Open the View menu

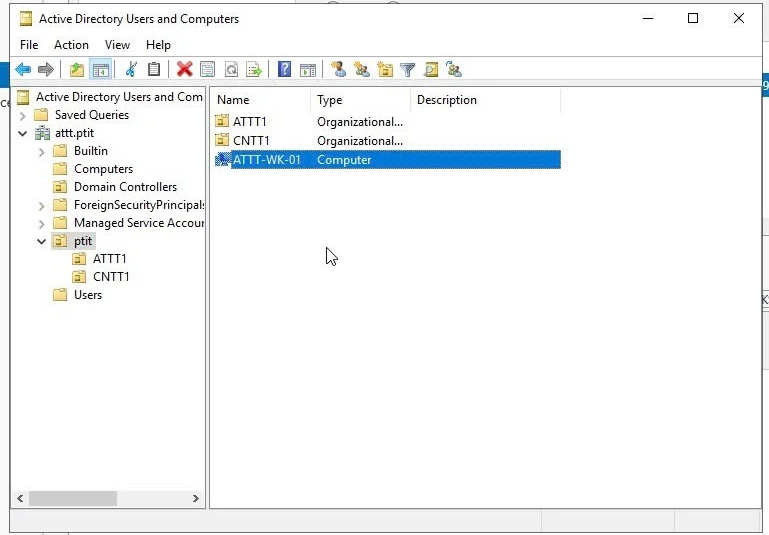(117, 45)
